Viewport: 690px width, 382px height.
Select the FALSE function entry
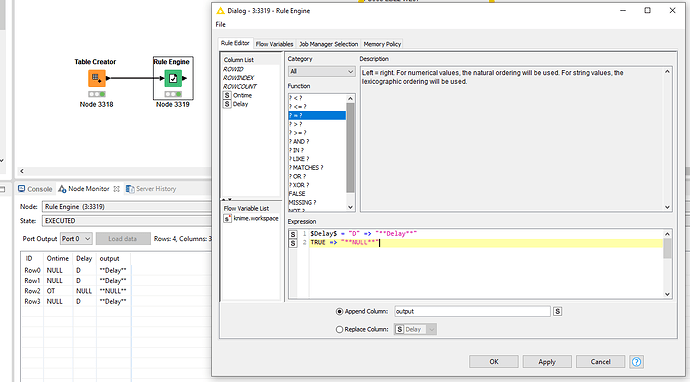click(x=317, y=194)
